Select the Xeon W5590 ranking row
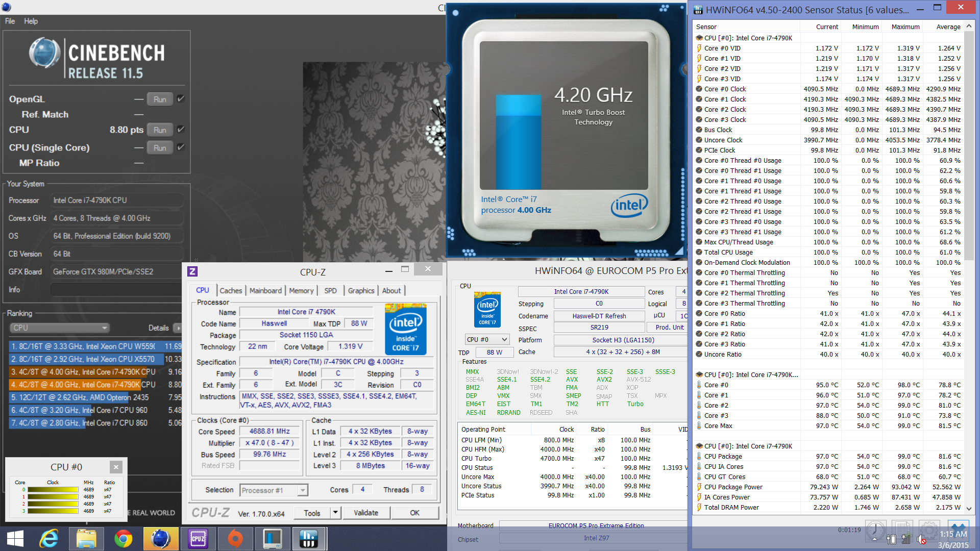This screenshot has width=980, height=551. point(95,346)
